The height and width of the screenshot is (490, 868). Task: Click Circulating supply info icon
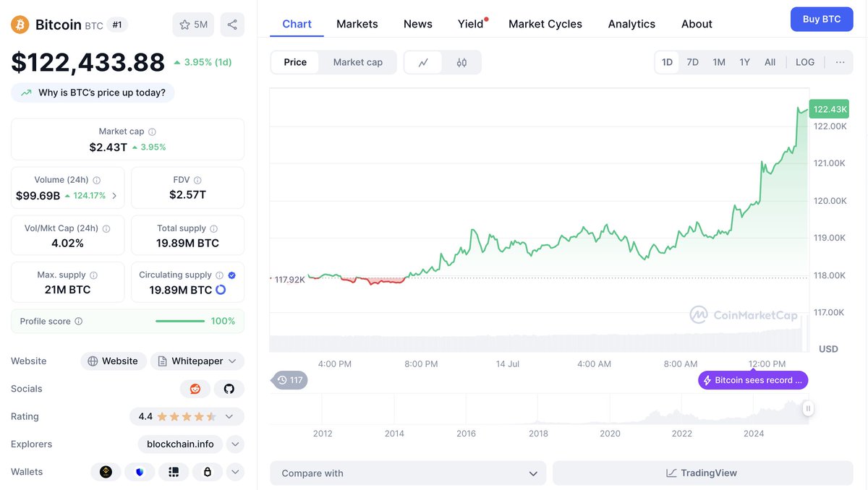click(220, 275)
